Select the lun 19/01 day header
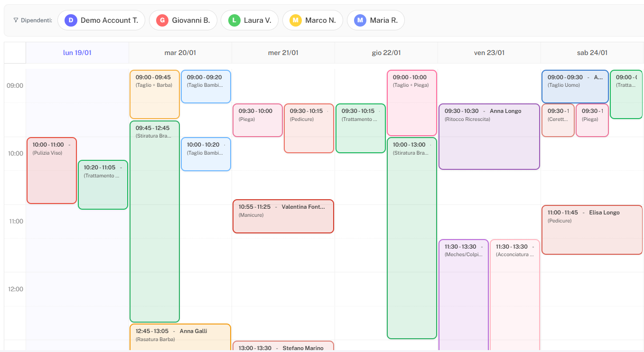 tap(77, 52)
